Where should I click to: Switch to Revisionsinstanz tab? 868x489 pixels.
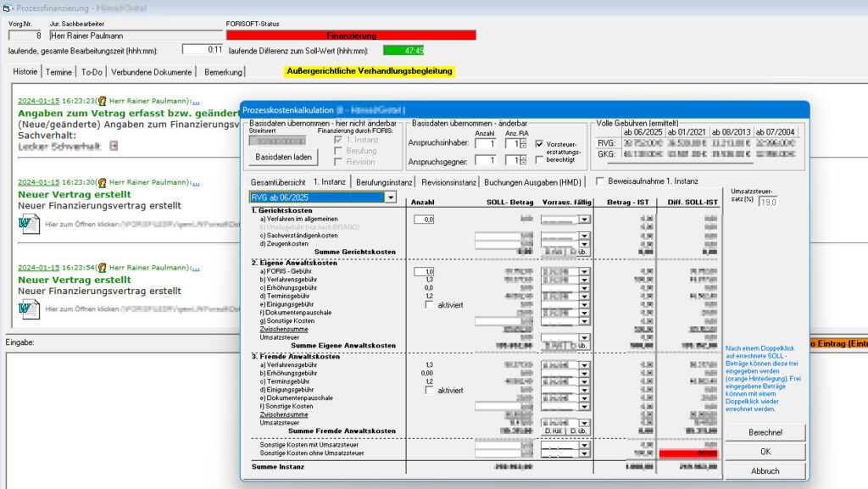coord(449,182)
